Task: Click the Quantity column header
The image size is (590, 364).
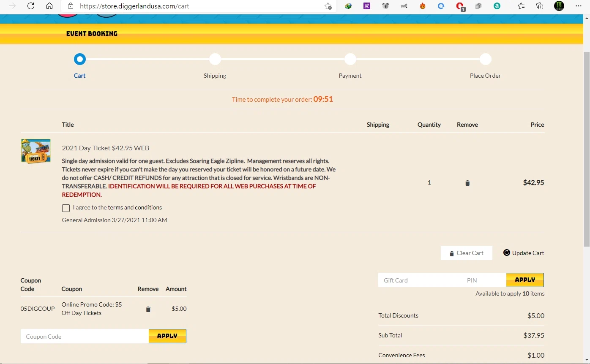Action: click(x=429, y=125)
